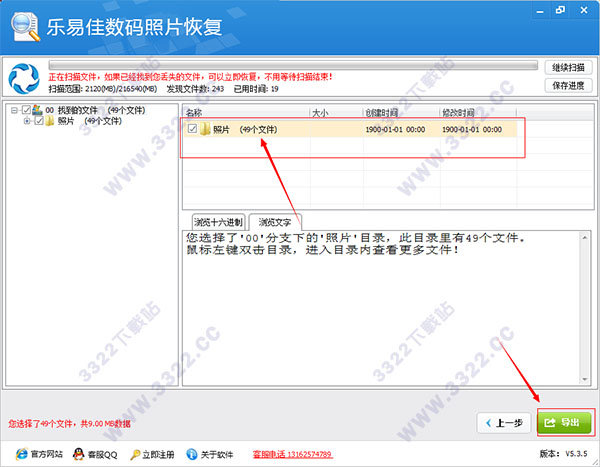Open the 关于软件 link
The width and height of the screenshot is (600, 467).
pos(217,454)
